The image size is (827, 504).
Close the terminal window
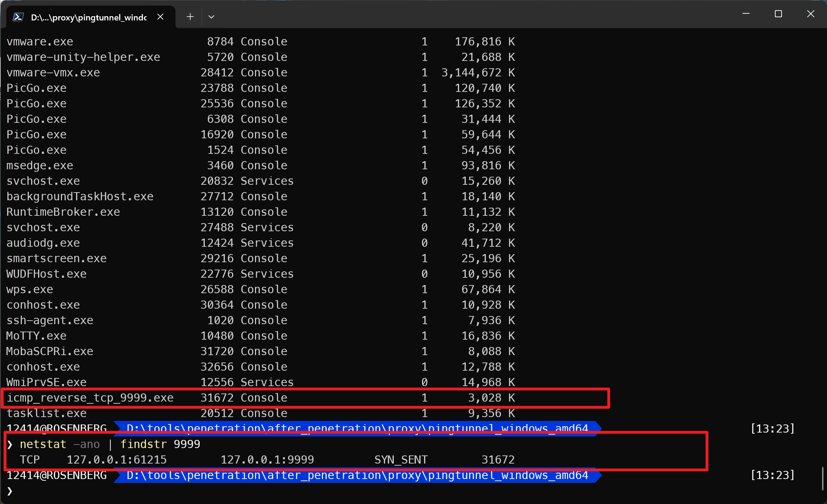[810, 14]
